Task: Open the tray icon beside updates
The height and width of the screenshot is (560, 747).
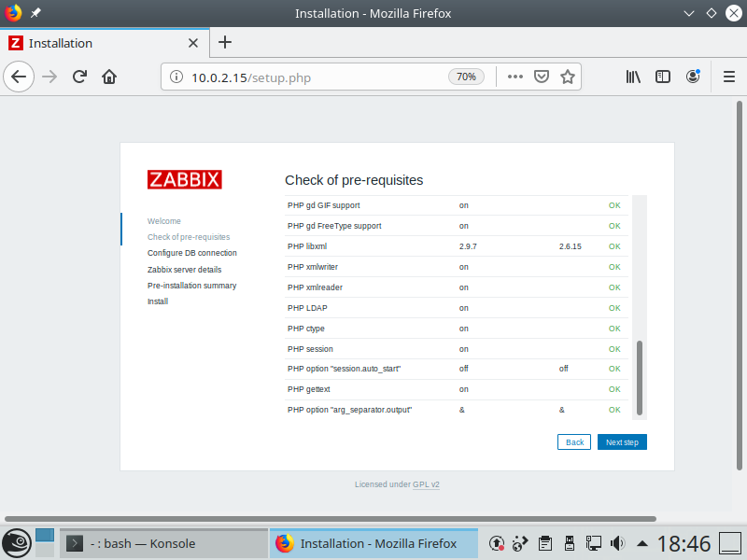Action: (520, 543)
